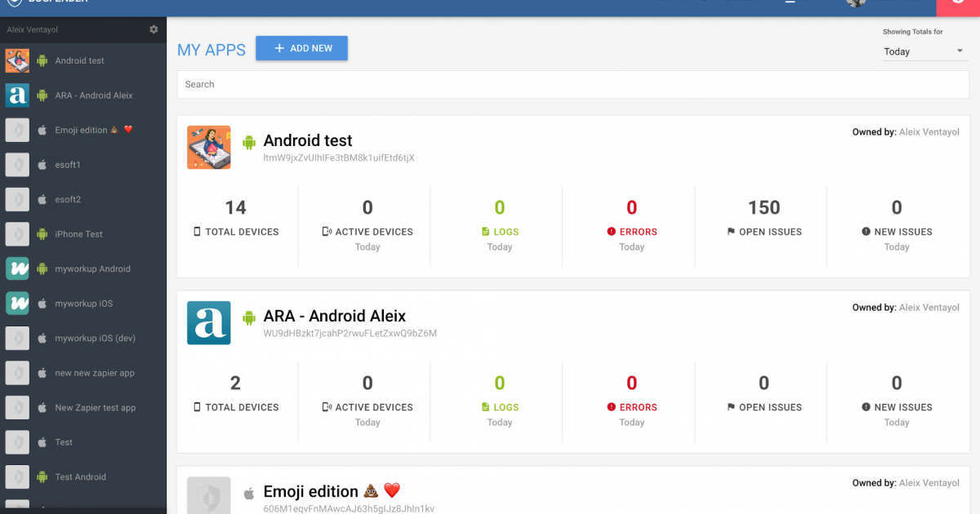Click Aleix Ventayol owner on ARA card
The width and height of the screenshot is (980, 514).
929,308
